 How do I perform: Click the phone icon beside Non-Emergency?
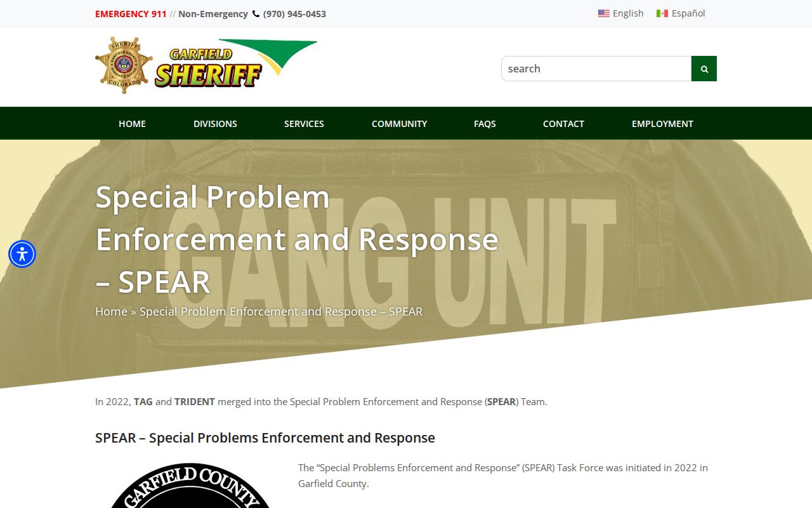point(256,13)
